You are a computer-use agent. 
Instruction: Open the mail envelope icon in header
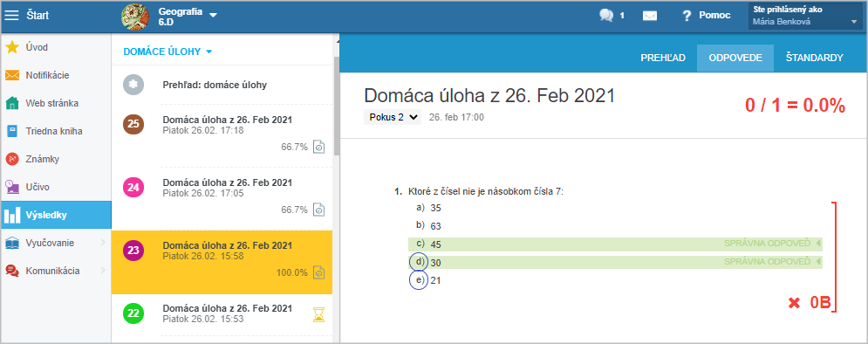(650, 16)
